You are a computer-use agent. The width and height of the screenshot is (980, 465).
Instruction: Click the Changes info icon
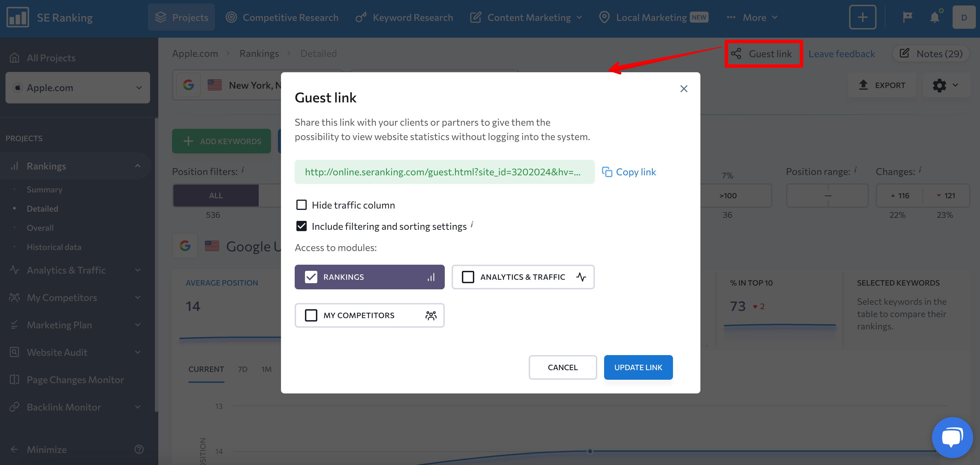click(919, 169)
